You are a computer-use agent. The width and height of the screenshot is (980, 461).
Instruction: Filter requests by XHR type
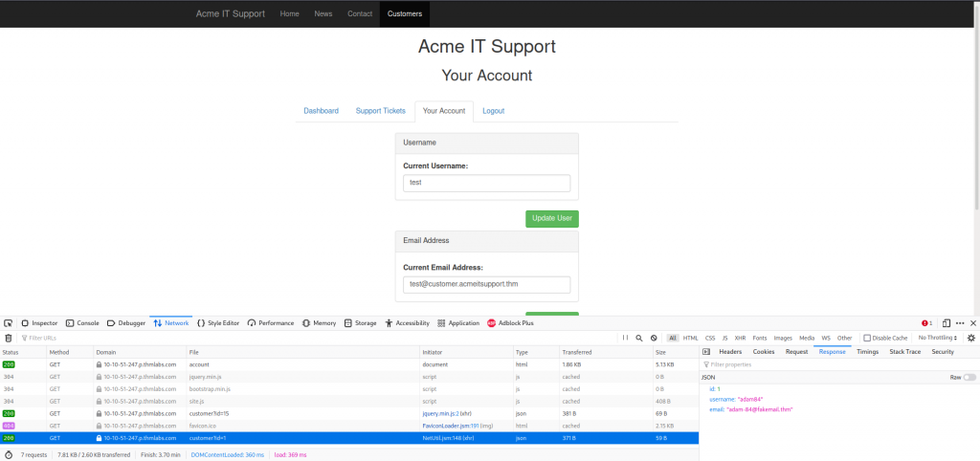click(x=740, y=338)
